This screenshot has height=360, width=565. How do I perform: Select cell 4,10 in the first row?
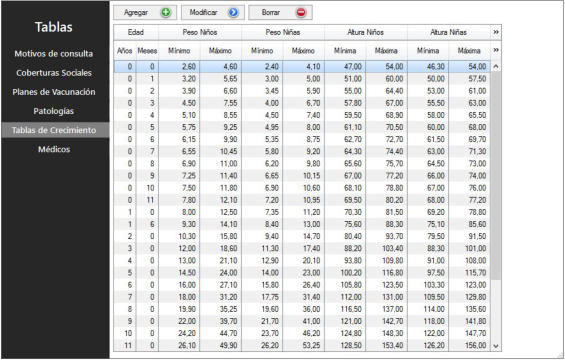click(x=303, y=67)
